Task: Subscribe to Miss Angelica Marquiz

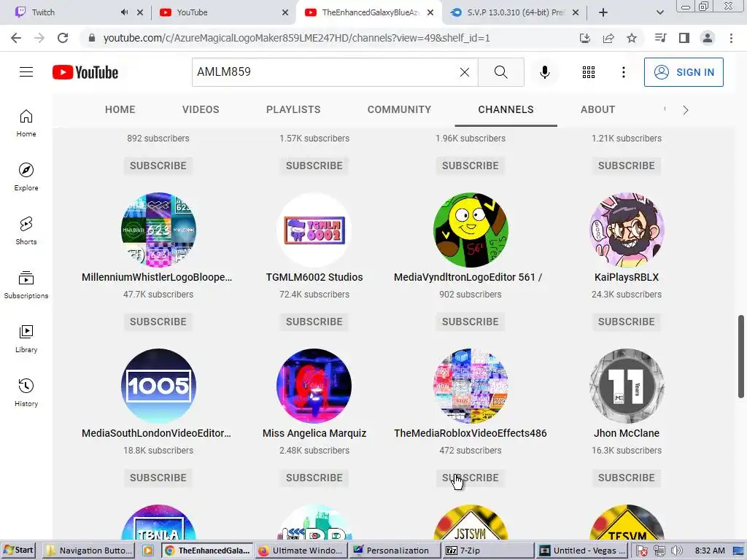Action: 314,478
